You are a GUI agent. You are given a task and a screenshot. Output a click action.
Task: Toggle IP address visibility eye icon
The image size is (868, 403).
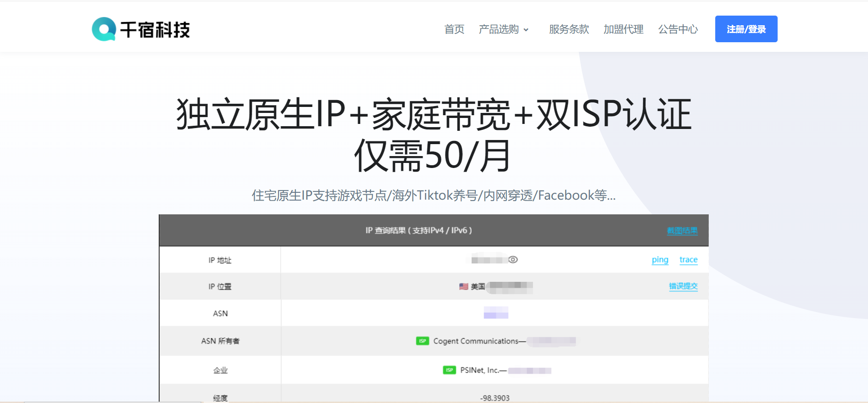[x=513, y=260]
